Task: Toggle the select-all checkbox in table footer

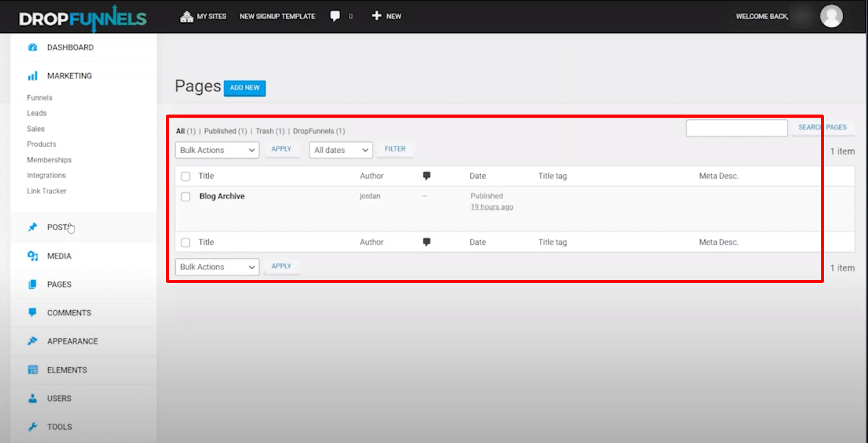Action: (185, 242)
